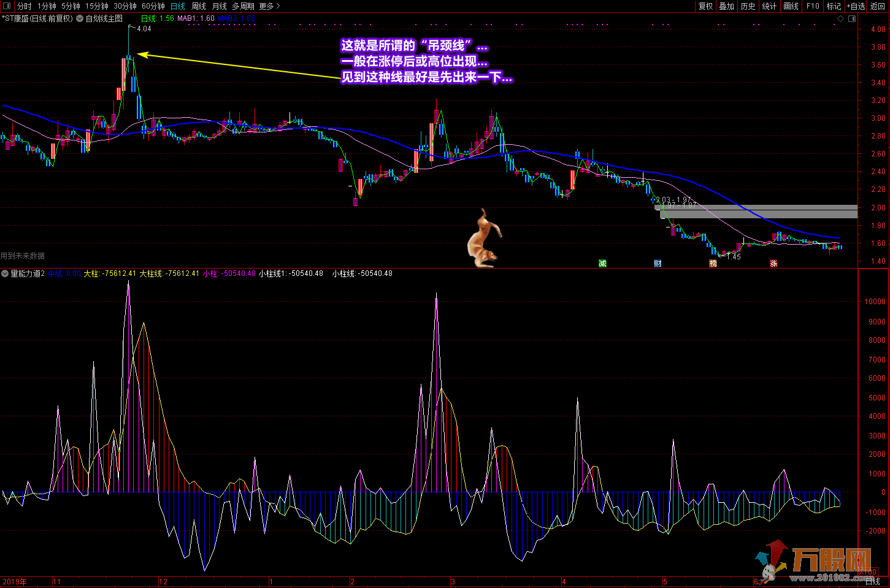Viewport: 890px width, 588px height.
Task: Switch to 30分钟 period tab
Action: 125,6
